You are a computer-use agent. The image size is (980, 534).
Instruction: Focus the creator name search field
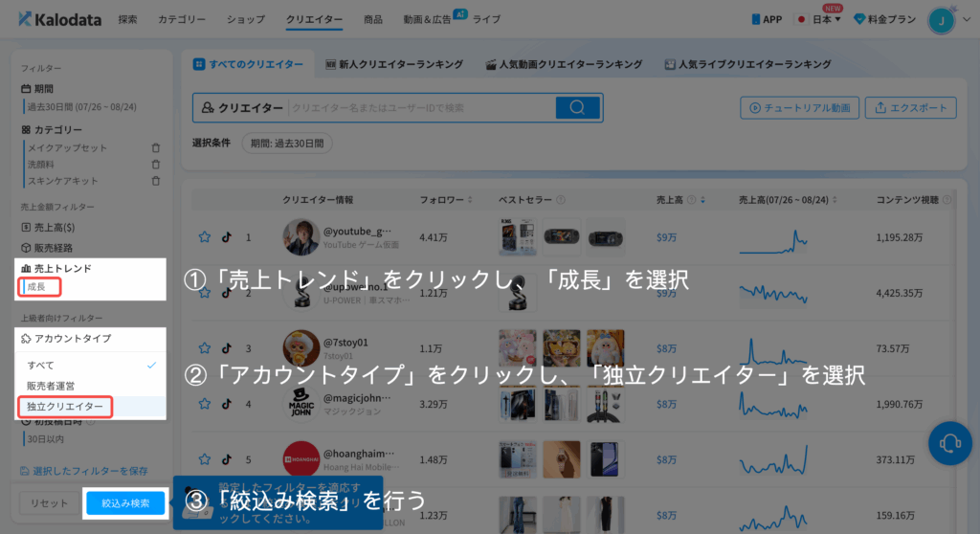(422, 107)
